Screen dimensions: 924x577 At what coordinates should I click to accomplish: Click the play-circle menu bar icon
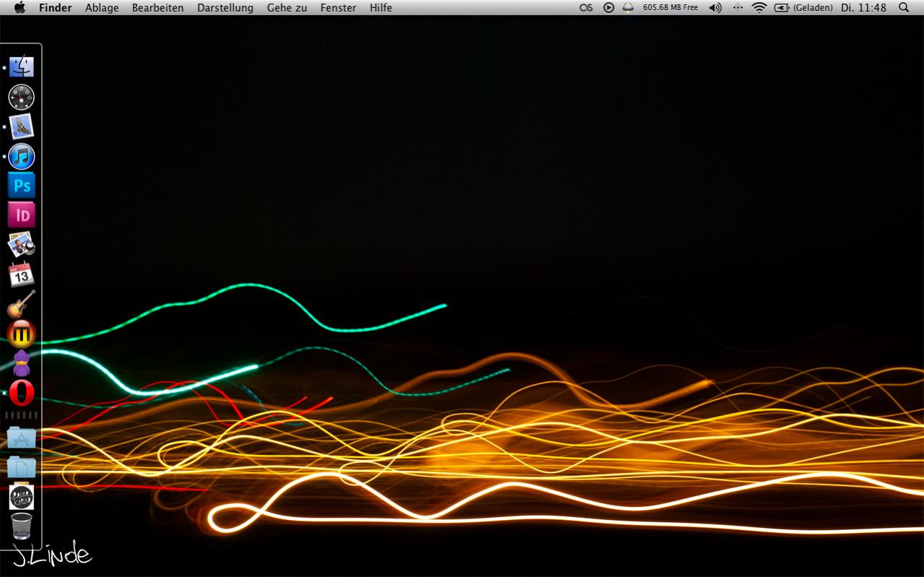609,7
